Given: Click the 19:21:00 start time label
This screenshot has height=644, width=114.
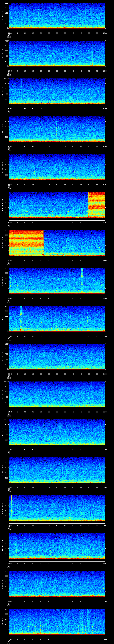Looking at the screenshot, I should pos(9,298).
